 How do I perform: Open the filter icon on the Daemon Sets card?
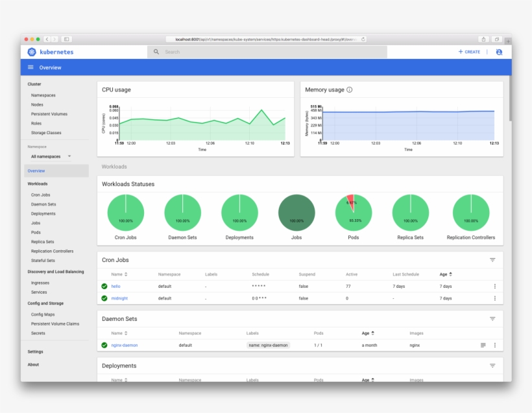[492, 318]
